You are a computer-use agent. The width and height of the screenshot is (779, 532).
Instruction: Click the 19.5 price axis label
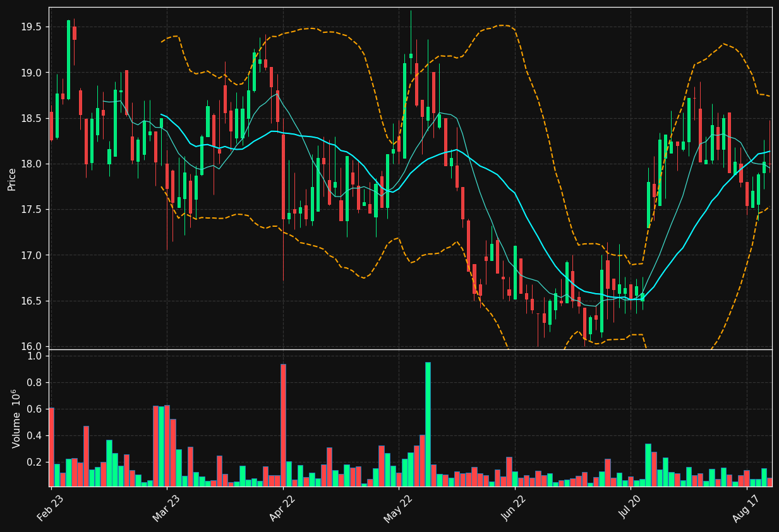point(30,27)
